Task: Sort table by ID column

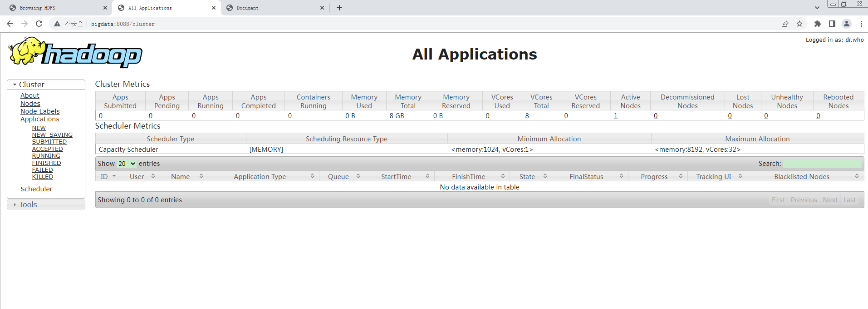Action: point(108,176)
